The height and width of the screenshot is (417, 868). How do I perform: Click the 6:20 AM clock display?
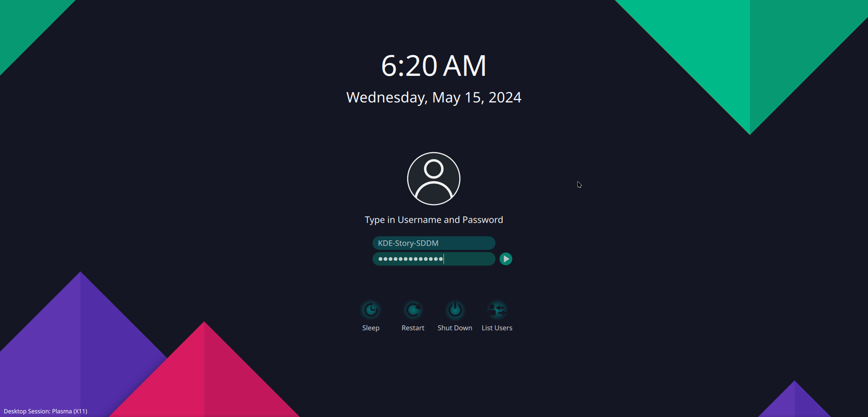434,66
